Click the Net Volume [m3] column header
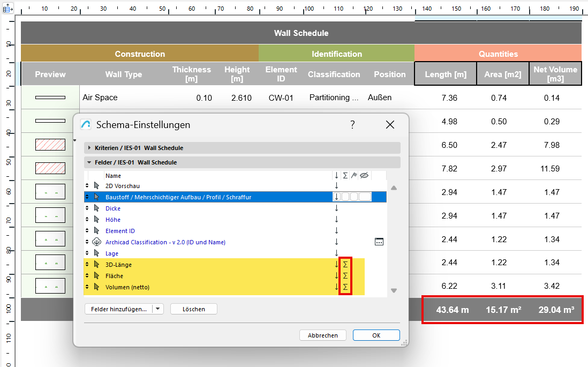This screenshot has width=588, height=367. click(555, 74)
